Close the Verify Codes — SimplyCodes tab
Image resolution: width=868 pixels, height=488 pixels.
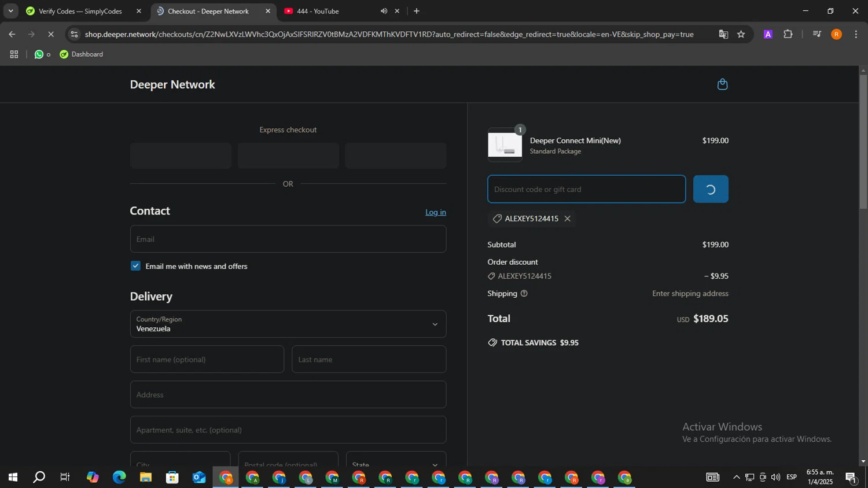(x=139, y=11)
